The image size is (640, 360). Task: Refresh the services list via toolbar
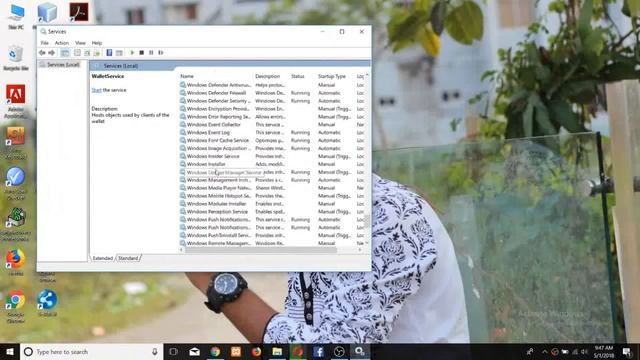[x=87, y=53]
